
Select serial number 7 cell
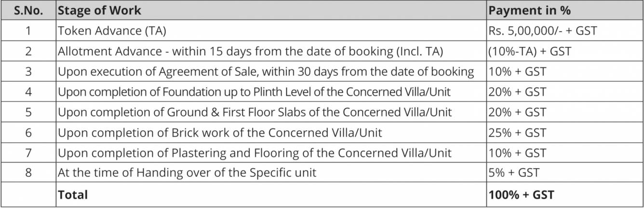[28, 153]
